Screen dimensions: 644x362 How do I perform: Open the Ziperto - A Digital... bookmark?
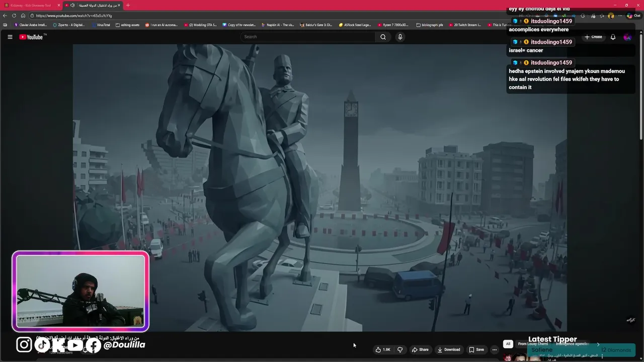pos(68,25)
